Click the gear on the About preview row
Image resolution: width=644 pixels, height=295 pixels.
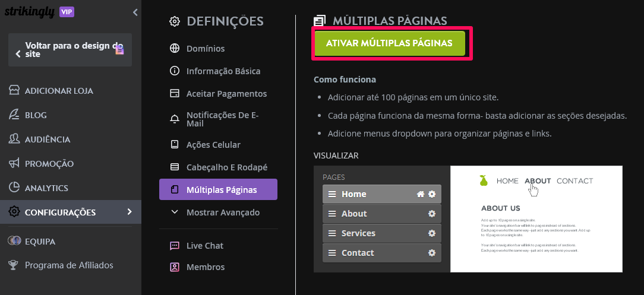coord(432,214)
